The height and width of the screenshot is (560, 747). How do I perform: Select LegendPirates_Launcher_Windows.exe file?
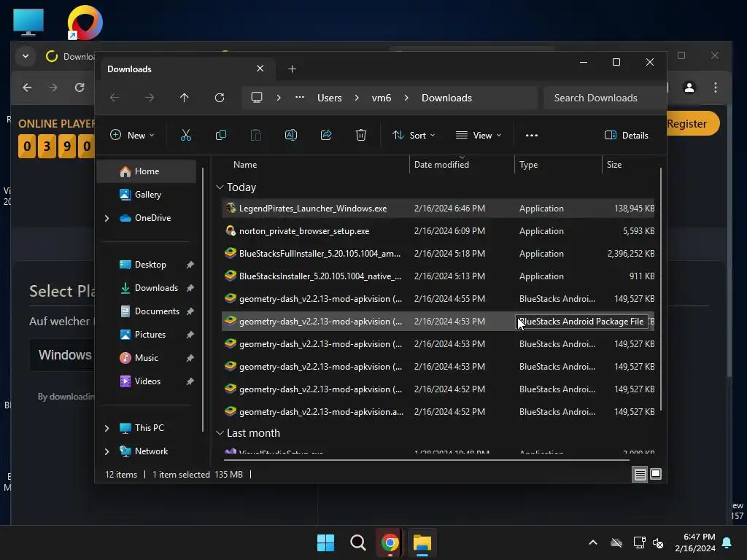(x=438, y=209)
